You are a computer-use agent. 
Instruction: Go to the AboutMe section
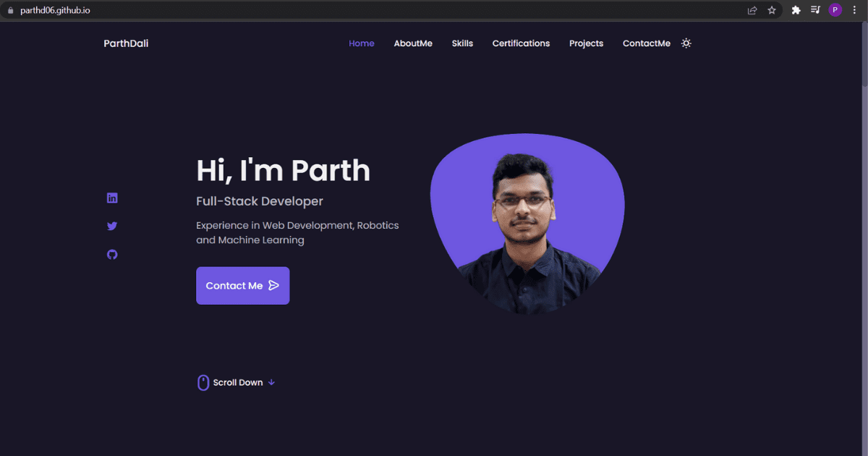(413, 43)
